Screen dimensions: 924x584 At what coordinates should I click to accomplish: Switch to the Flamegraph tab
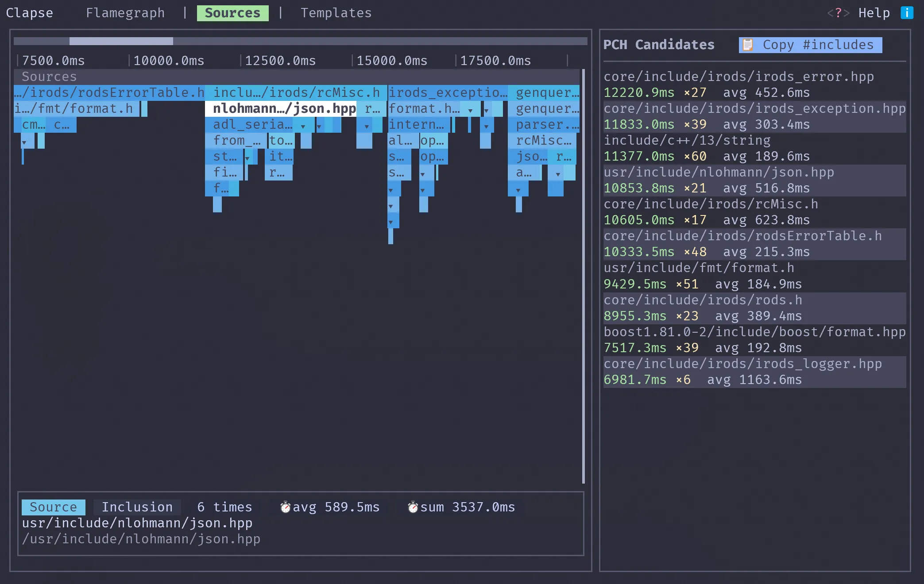[125, 13]
